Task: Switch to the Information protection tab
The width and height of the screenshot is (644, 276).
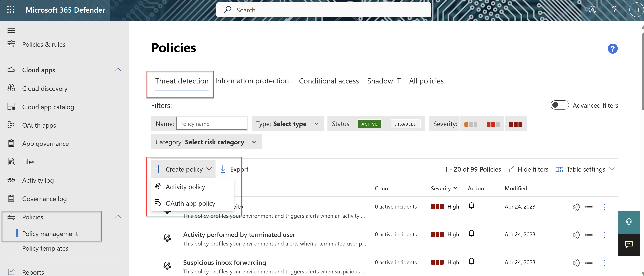Action: tap(252, 80)
